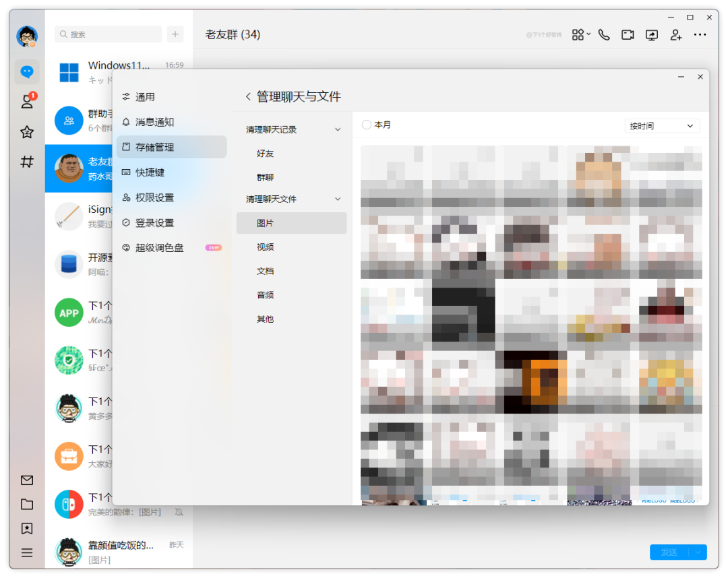Select 音频 file category
The width and height of the screenshot is (728, 578).
[292, 295]
